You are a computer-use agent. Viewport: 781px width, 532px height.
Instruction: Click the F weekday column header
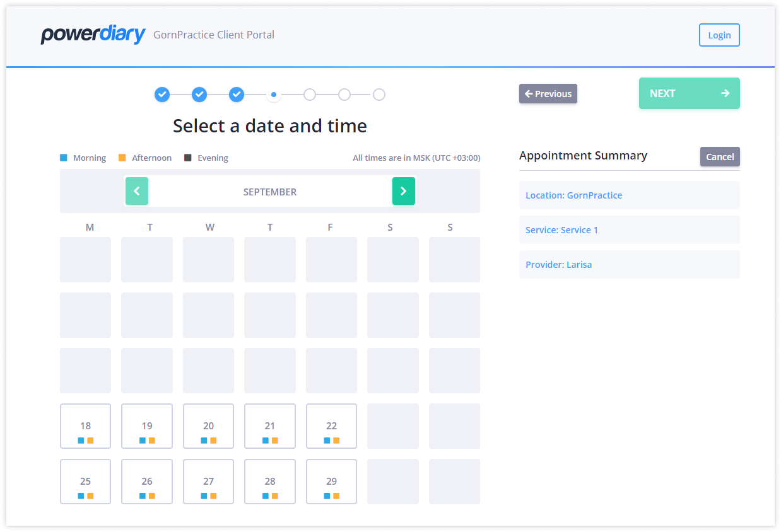[330, 228]
